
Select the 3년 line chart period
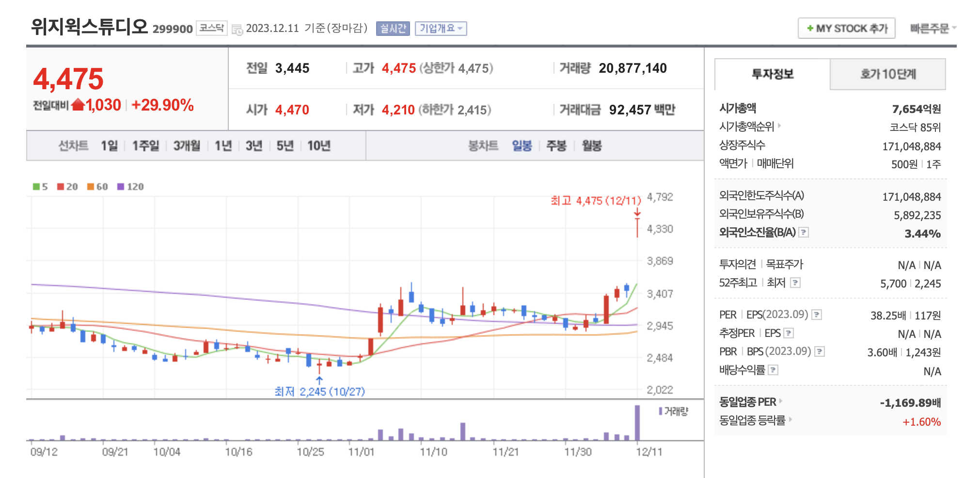tap(254, 145)
